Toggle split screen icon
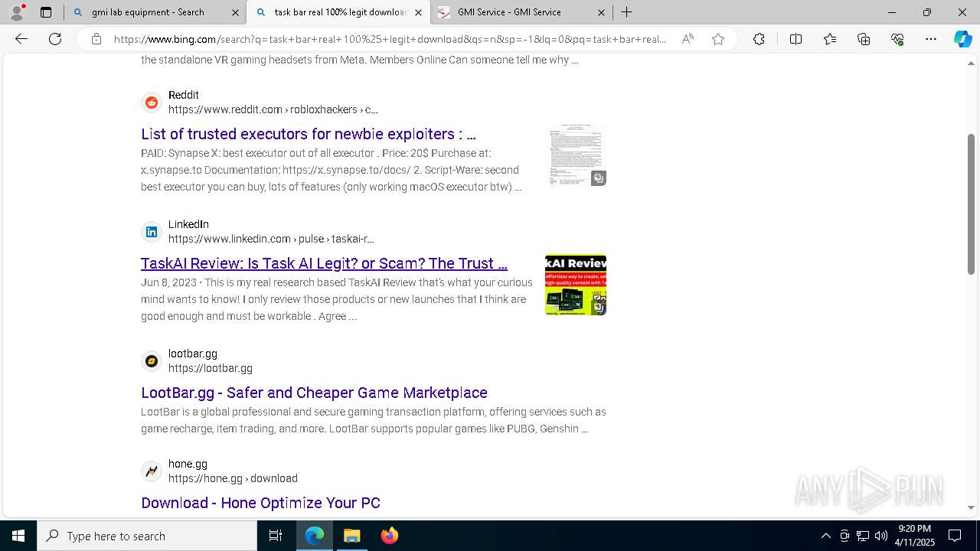The image size is (980, 551). point(795,39)
